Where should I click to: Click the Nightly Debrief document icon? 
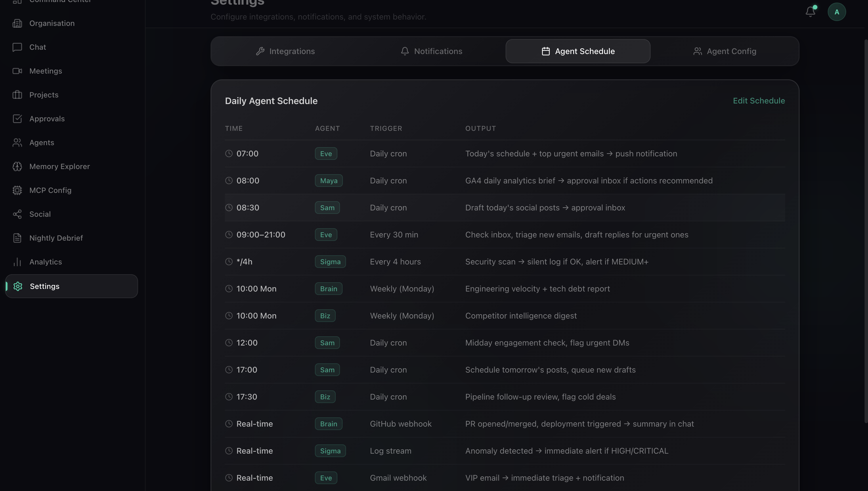tap(17, 238)
